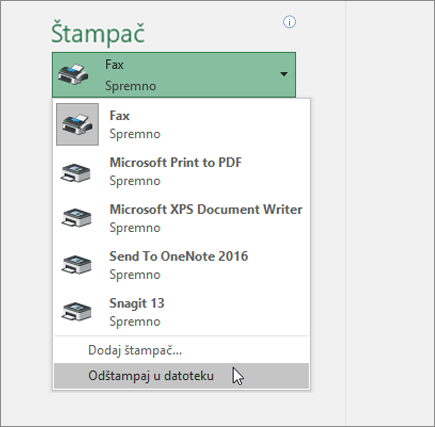The width and height of the screenshot is (435, 427).
Task: Select Send To OneNote 2016 entry
Action: coord(181,265)
